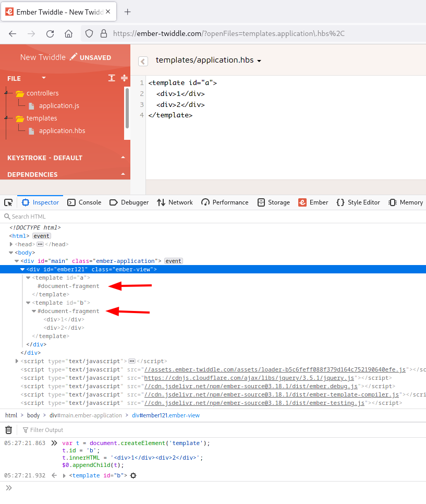Go to the browser home icon
The width and height of the screenshot is (426, 504).
[68, 34]
